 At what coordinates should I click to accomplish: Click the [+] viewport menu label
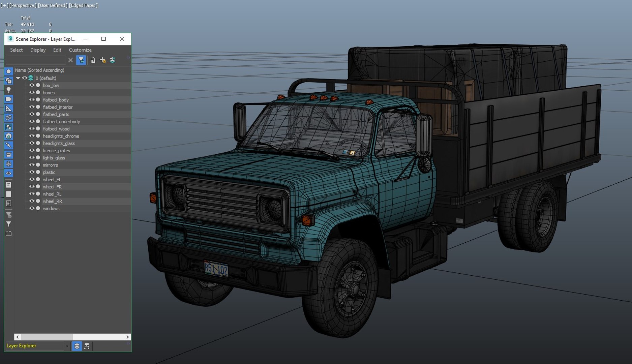click(x=5, y=5)
